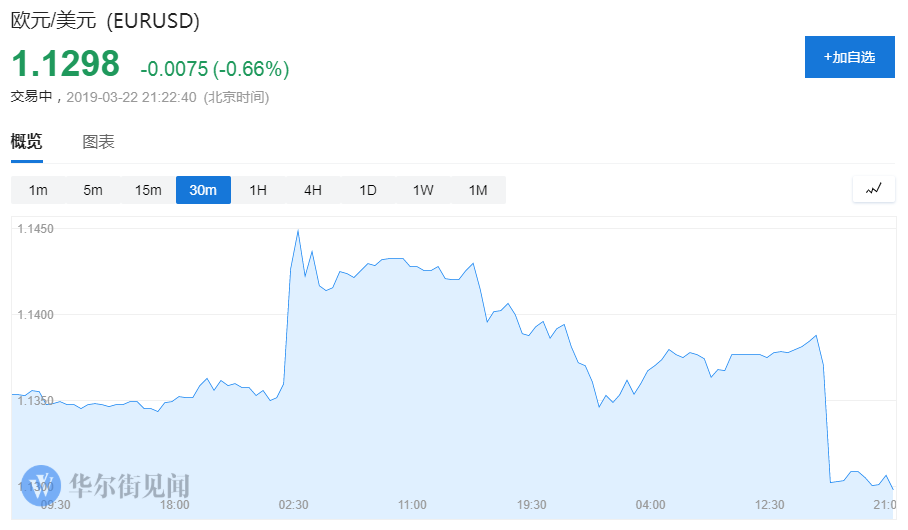Show the 1D daily chart
Image resolution: width=908 pixels, height=530 pixels.
tap(368, 190)
